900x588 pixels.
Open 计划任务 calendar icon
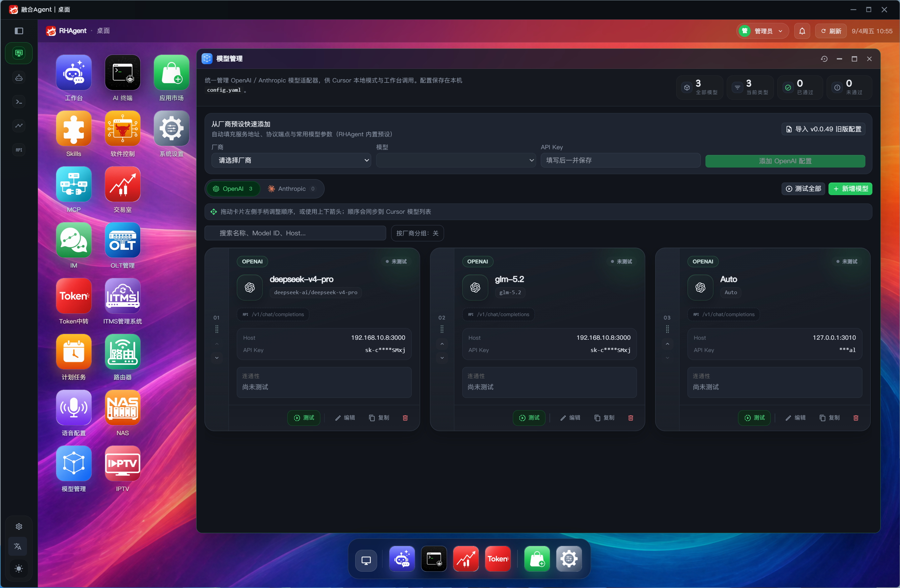coord(74,352)
